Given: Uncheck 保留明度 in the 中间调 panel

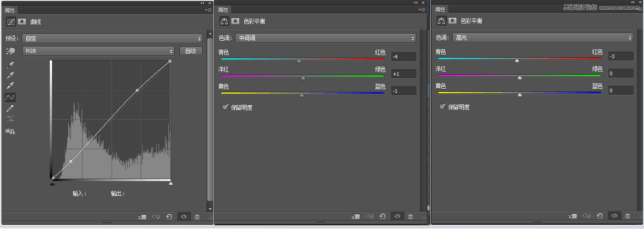Looking at the screenshot, I should [225, 107].
